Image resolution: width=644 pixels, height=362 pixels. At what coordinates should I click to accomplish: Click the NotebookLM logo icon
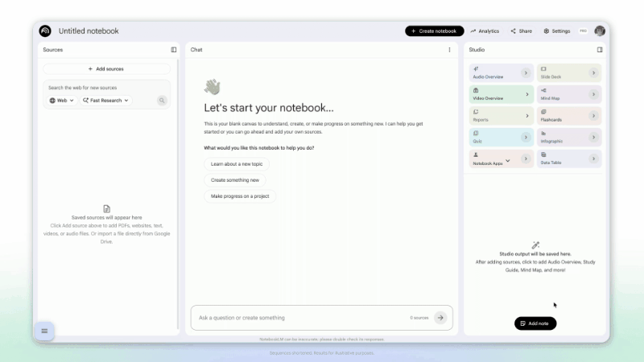[45, 31]
